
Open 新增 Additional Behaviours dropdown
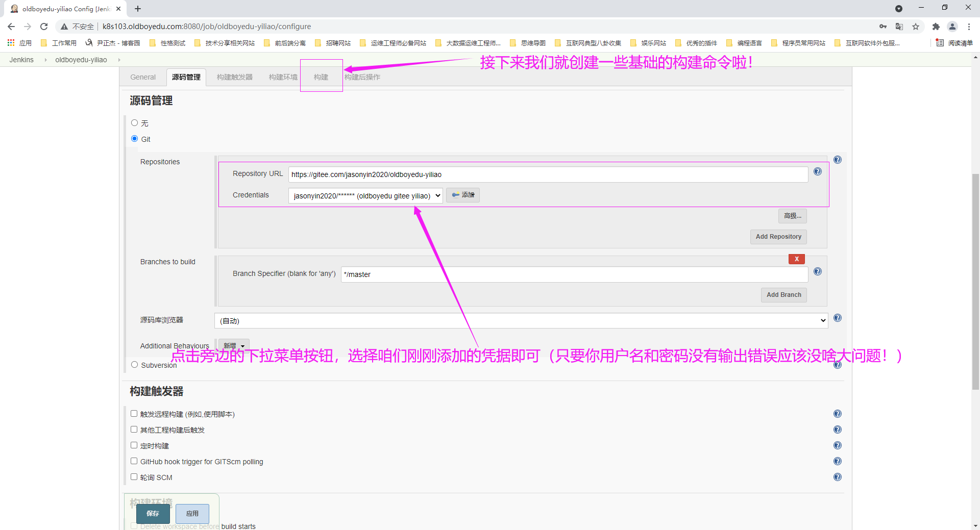click(234, 346)
